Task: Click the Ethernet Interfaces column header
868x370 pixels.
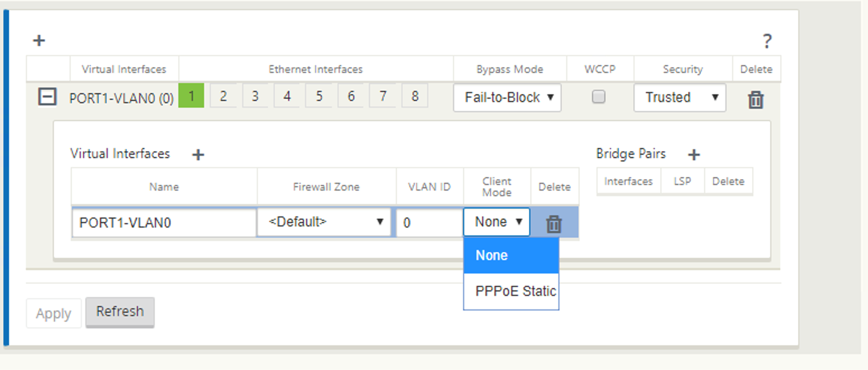Action: (316, 70)
